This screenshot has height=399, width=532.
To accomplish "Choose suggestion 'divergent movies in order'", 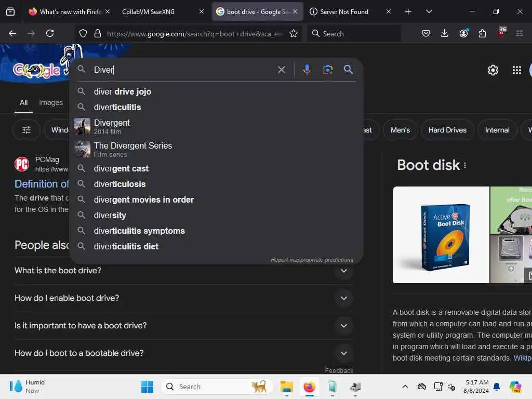I will click(217, 200).
